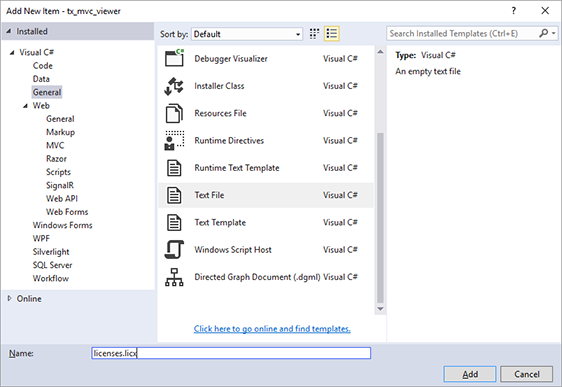Viewport: 562px width, 387px height.
Task: Select the Windows Forms category
Action: 62,225
